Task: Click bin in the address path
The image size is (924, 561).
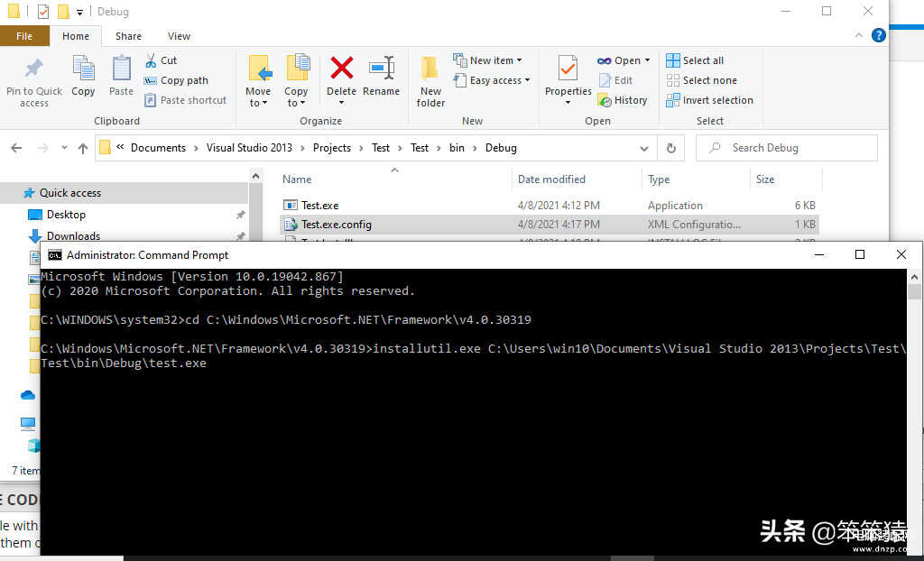Action: pyautogui.click(x=457, y=148)
